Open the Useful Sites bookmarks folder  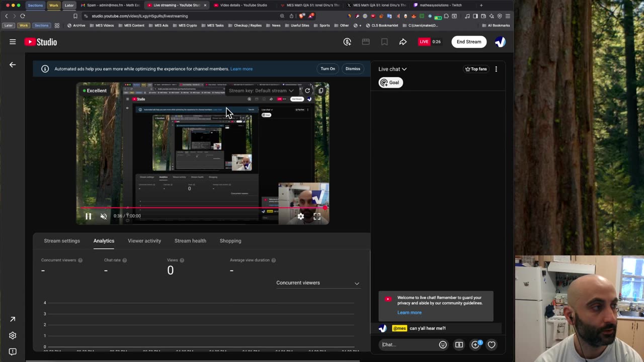[x=297, y=25]
